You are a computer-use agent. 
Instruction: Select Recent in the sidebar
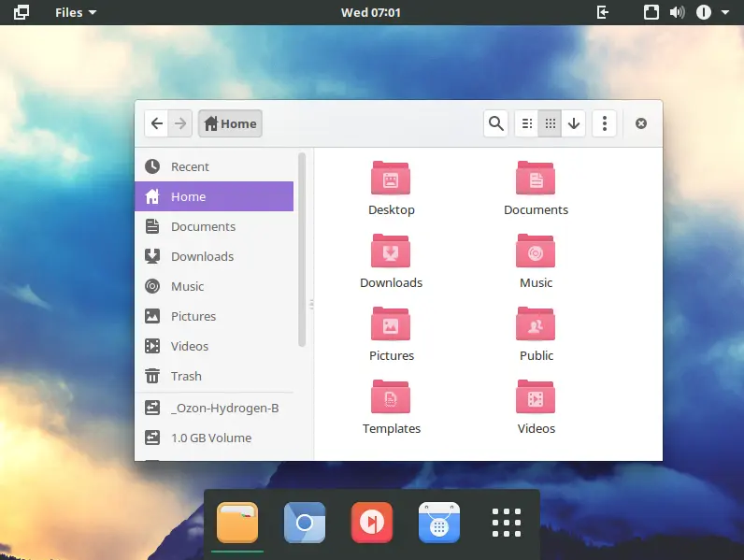[190, 166]
